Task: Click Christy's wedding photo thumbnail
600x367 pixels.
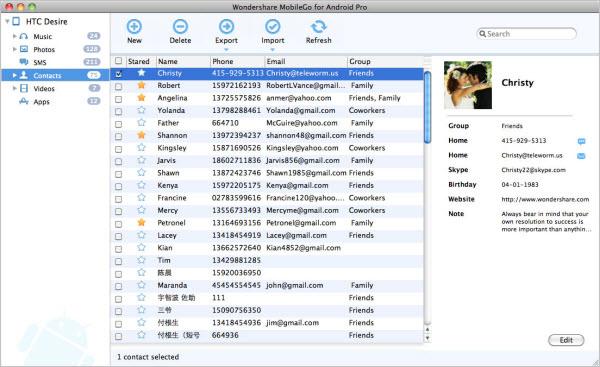Action: [x=468, y=85]
